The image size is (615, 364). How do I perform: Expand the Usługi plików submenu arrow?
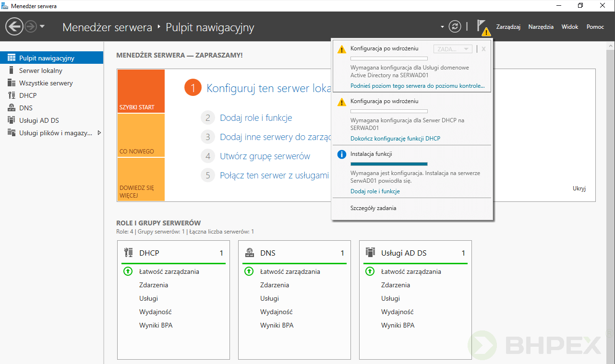coord(99,133)
